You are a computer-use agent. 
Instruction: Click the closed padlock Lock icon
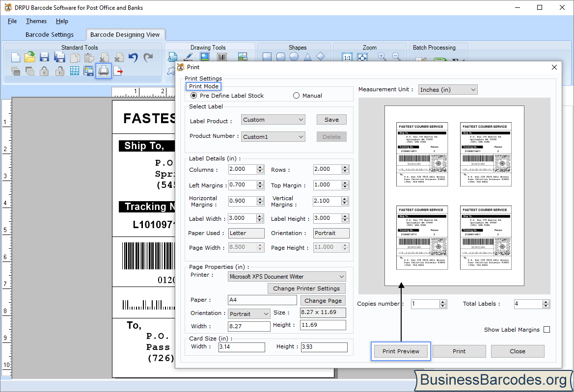(x=44, y=71)
